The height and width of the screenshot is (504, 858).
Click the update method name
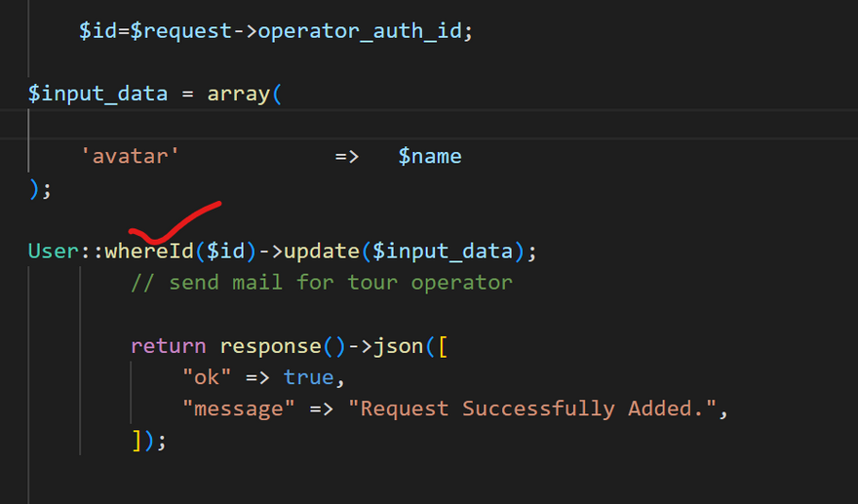point(321,252)
